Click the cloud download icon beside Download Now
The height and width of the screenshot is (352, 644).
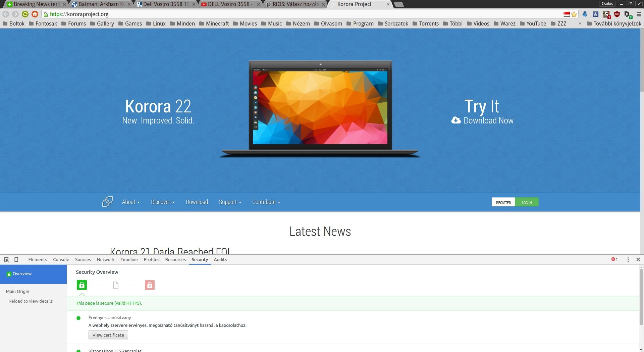(456, 120)
